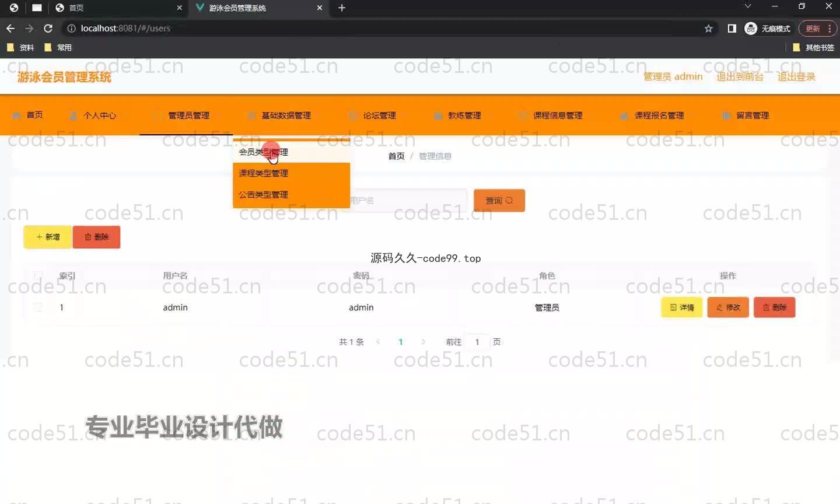Click the yellow 新增 button
The width and height of the screenshot is (840, 504).
coord(48,237)
